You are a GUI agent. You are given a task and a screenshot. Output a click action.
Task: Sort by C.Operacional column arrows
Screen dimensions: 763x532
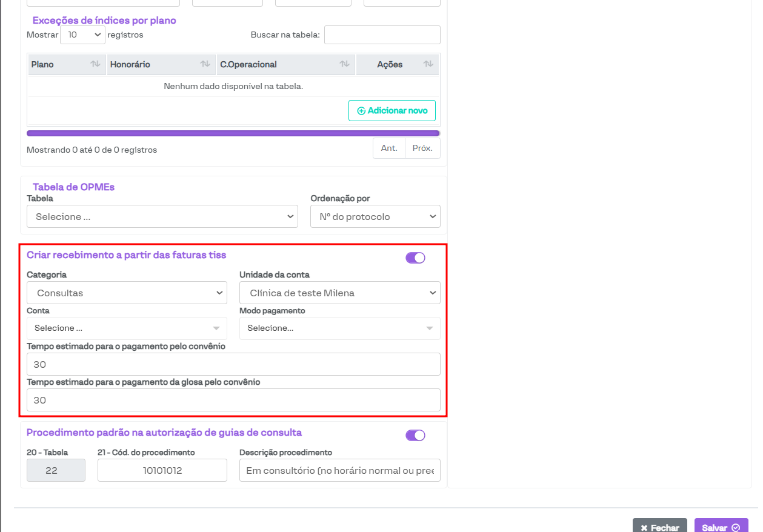coord(344,64)
